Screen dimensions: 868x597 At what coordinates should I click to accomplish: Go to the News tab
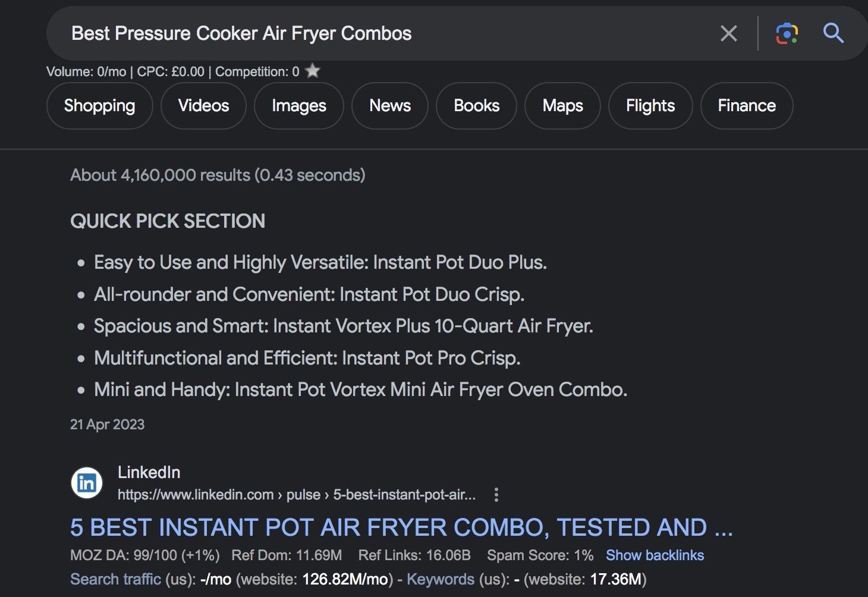(x=389, y=106)
